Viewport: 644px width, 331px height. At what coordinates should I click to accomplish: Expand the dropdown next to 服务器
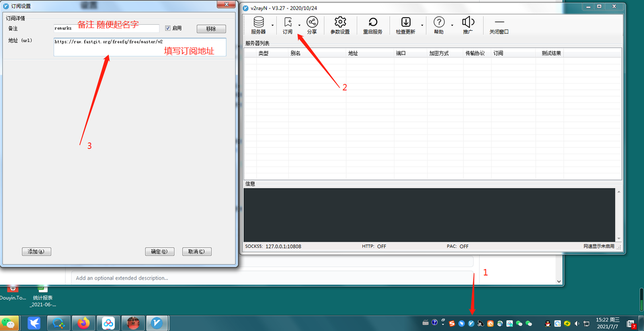272,26
